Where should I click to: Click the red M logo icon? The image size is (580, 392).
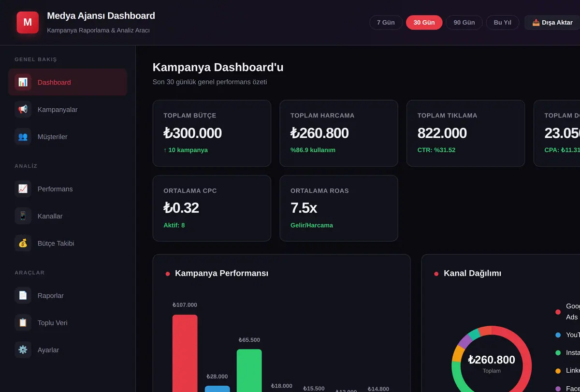(x=28, y=22)
